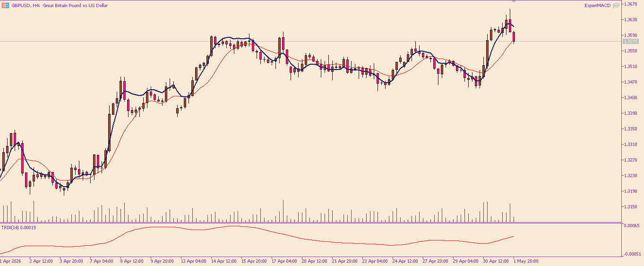Click the ExpertMACD graduation cap icon

pyautogui.click(x=616, y=6)
